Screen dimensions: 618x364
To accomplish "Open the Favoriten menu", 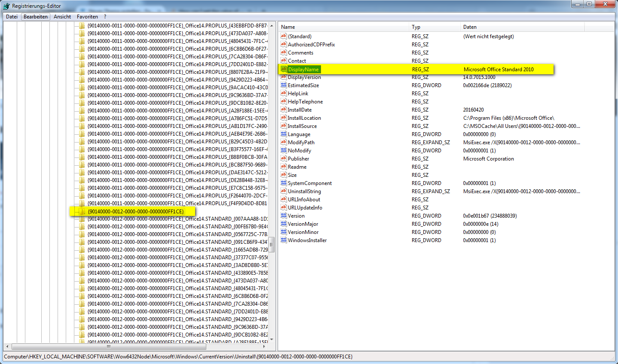I will (87, 17).
